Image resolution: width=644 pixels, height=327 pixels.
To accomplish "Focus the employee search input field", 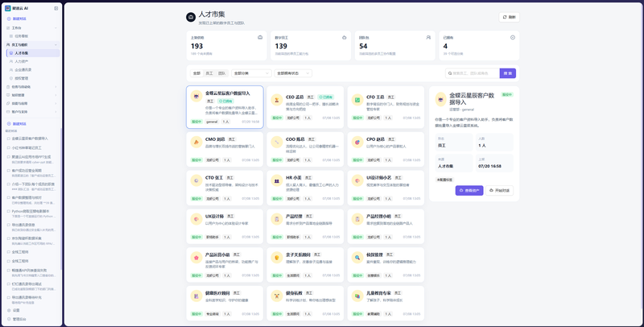I will coord(473,73).
